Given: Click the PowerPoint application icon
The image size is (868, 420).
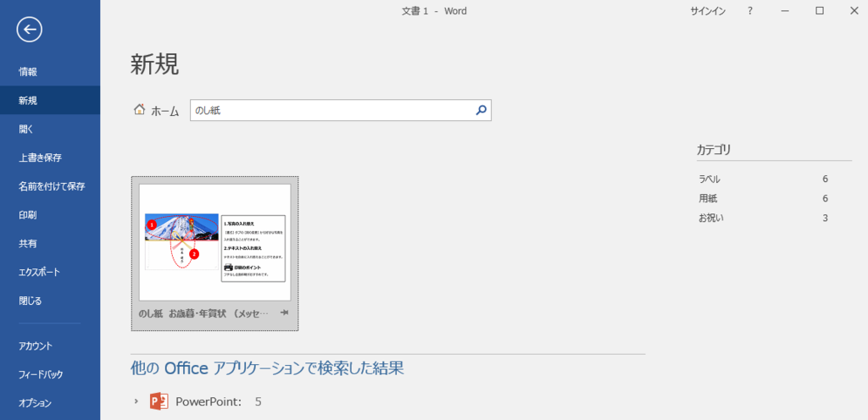Looking at the screenshot, I should (x=159, y=401).
